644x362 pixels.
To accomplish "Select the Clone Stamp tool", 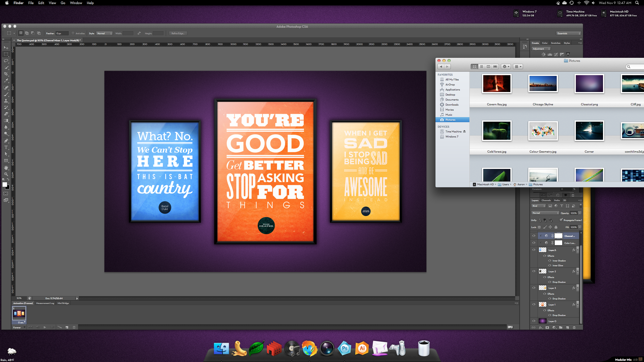I will (6, 101).
